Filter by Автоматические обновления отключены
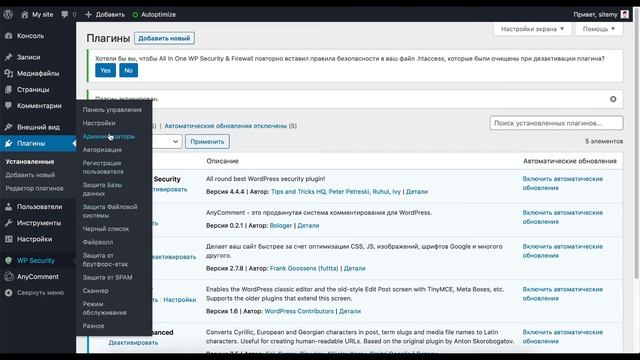 pyautogui.click(x=226, y=126)
